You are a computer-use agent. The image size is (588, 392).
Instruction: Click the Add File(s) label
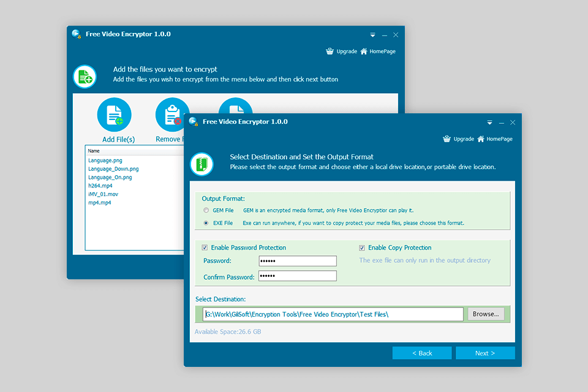click(x=118, y=139)
